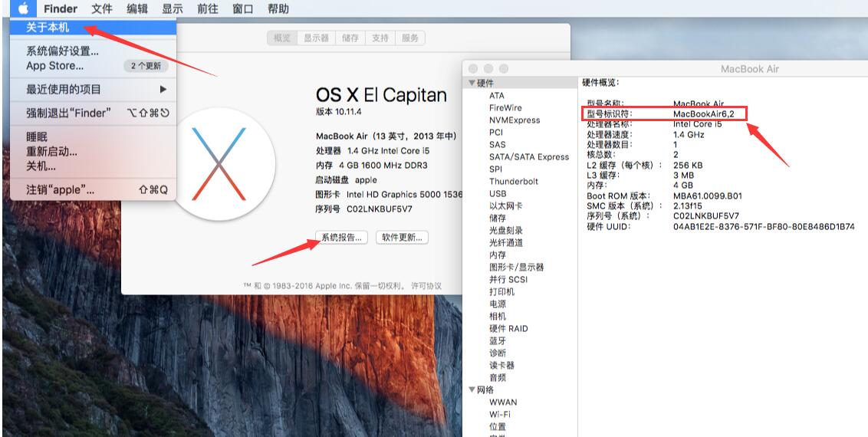This screenshot has height=437, width=868.
Task: Select USB in hardware sidebar
Action: click(x=498, y=194)
